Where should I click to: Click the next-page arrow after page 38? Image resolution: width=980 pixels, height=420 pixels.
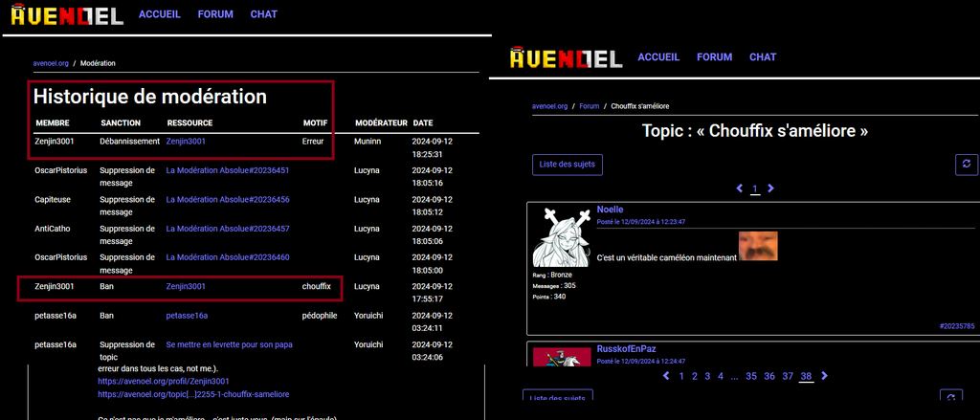point(825,376)
